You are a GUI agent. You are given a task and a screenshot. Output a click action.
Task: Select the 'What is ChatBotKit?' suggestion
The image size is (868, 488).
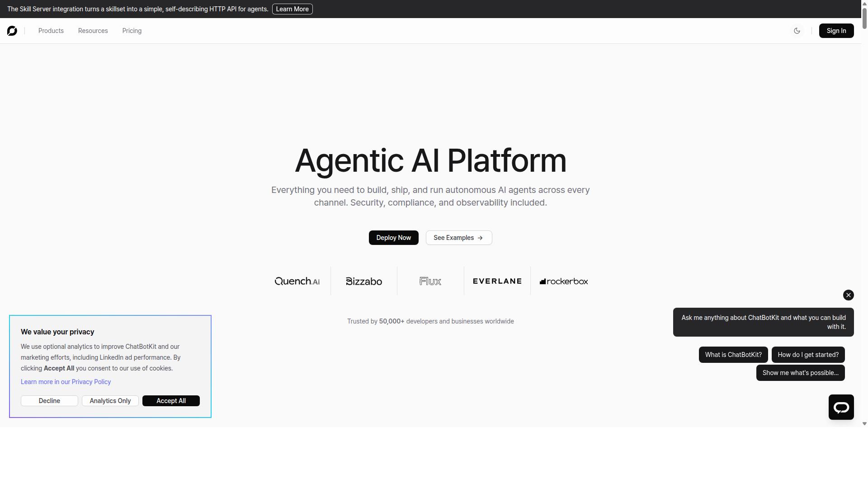(733, 355)
